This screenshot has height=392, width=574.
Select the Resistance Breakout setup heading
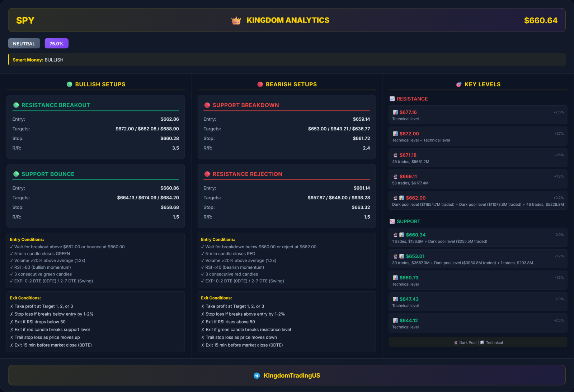56,105
